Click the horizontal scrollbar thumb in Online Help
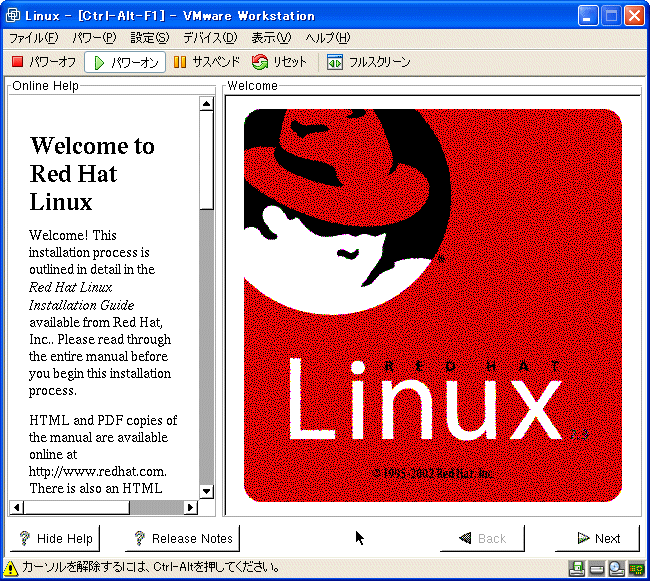Screen dimensions: 650x581 pos(77,507)
